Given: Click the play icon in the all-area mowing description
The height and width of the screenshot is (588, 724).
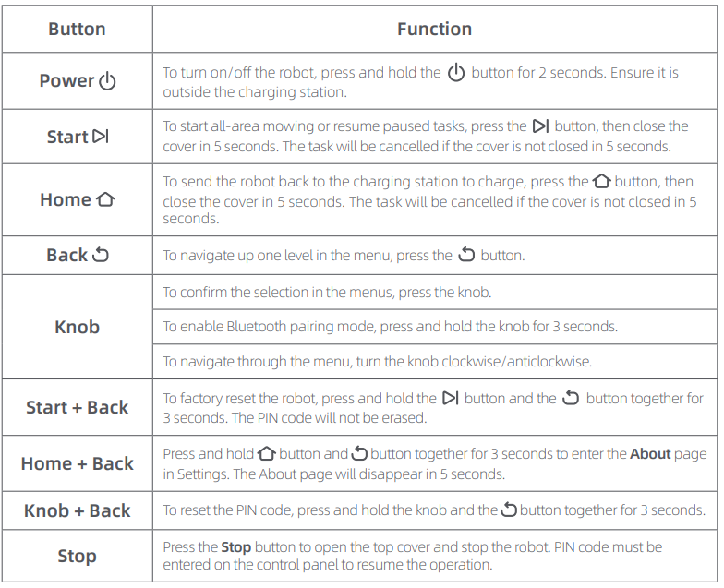Looking at the screenshot, I should coord(541,126).
